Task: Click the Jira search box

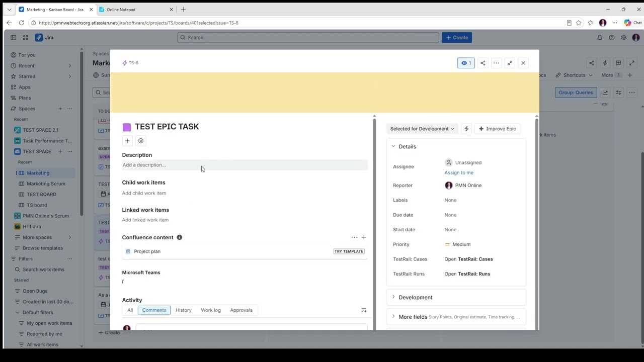Action: pyautogui.click(x=308, y=38)
